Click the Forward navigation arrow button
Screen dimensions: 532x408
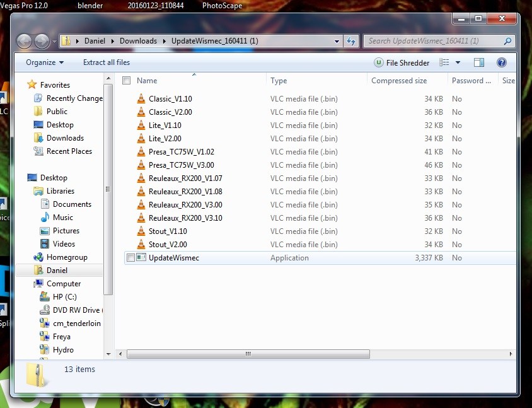click(x=42, y=42)
